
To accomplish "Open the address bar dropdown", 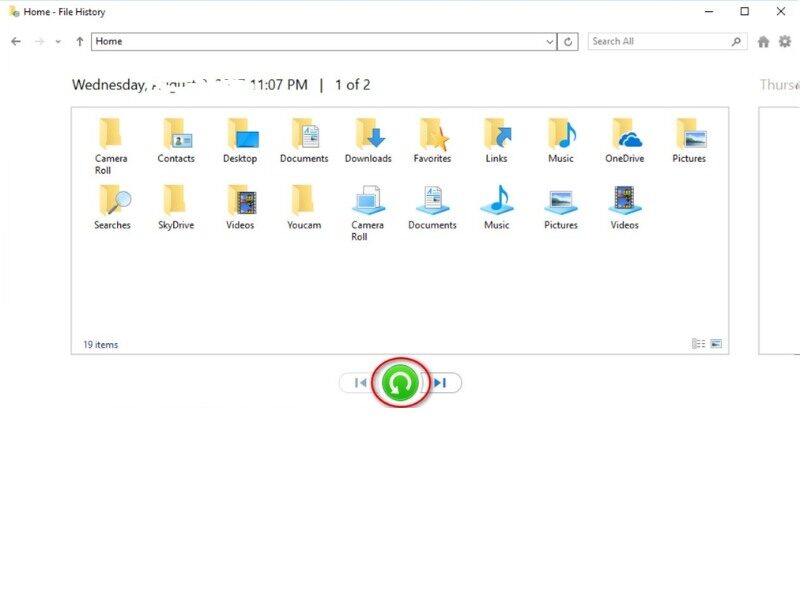I will click(x=549, y=41).
